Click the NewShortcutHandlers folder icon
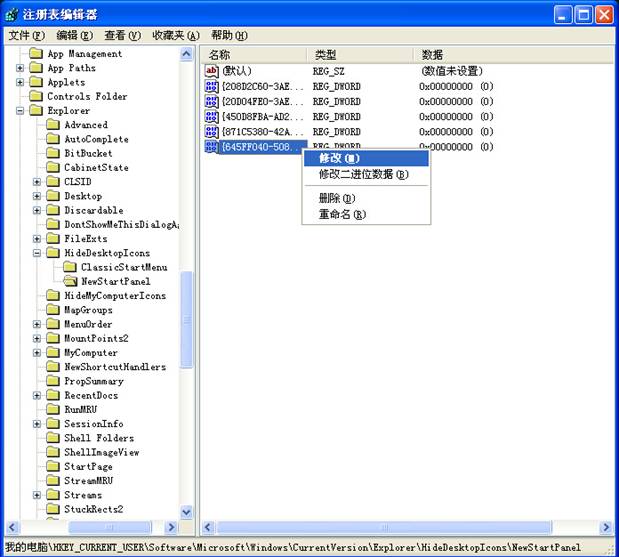 click(53, 367)
